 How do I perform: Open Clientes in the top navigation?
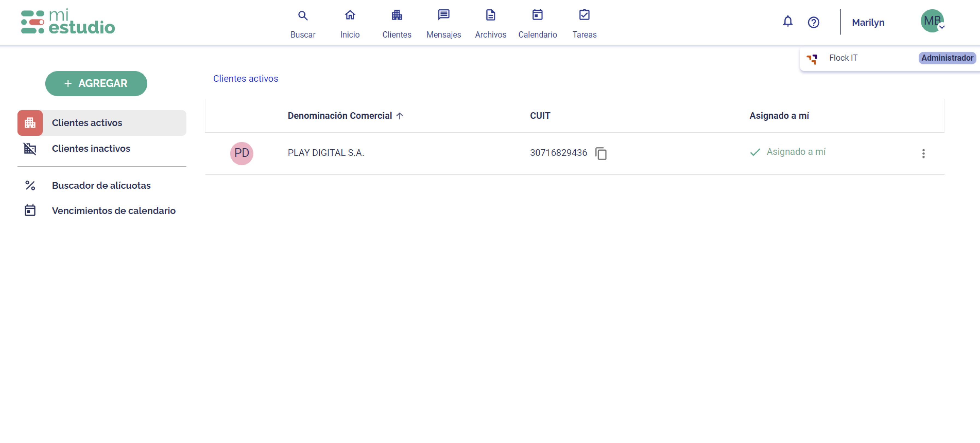396,24
